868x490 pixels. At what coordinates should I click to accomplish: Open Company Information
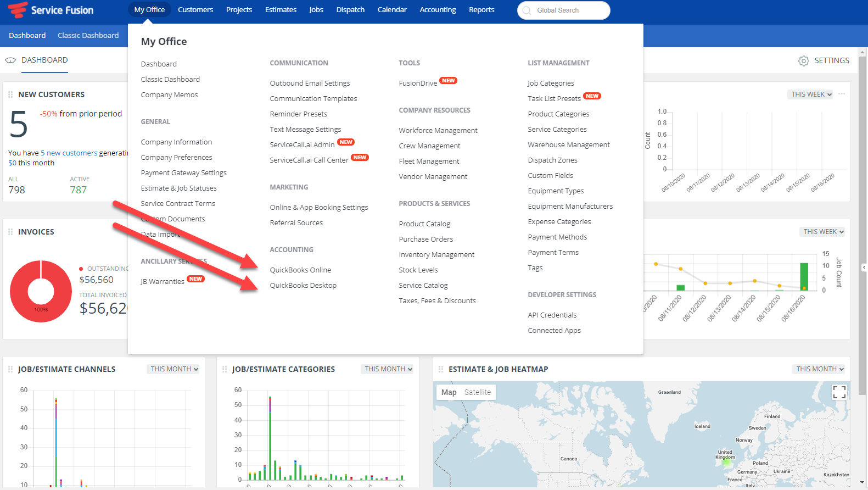click(x=176, y=142)
